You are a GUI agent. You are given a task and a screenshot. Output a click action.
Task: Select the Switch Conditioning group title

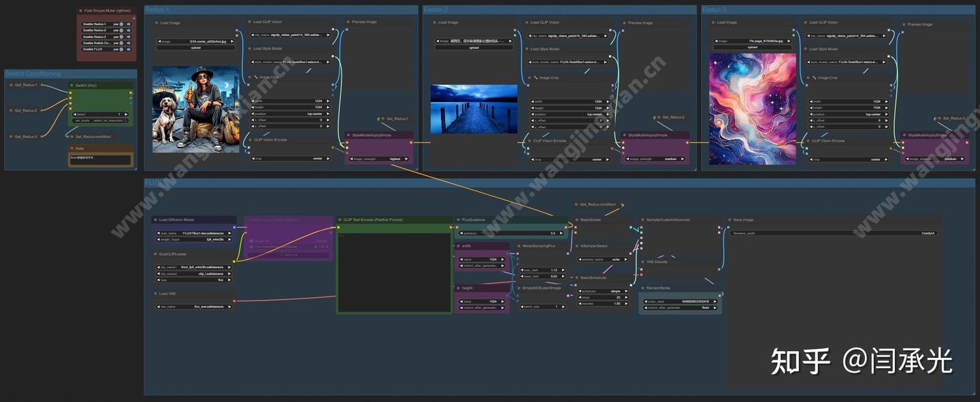(x=33, y=73)
